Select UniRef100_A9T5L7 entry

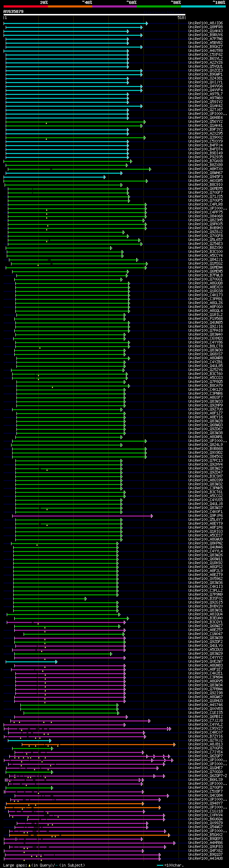[205, 94]
